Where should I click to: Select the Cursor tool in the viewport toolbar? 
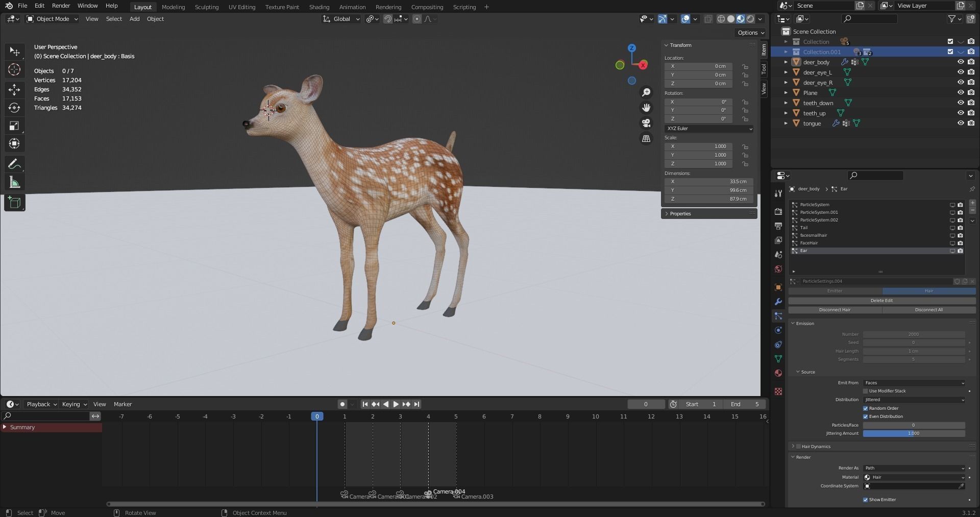(14, 69)
